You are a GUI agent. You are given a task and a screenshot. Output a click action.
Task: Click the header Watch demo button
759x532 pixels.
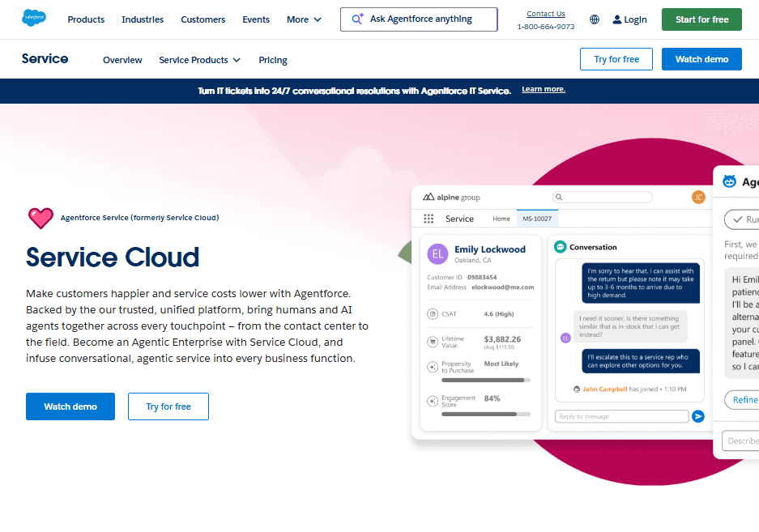[x=701, y=59]
